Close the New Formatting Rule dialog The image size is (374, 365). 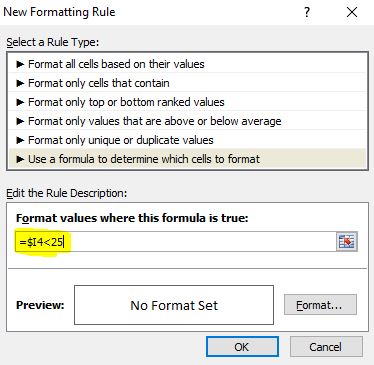click(352, 13)
